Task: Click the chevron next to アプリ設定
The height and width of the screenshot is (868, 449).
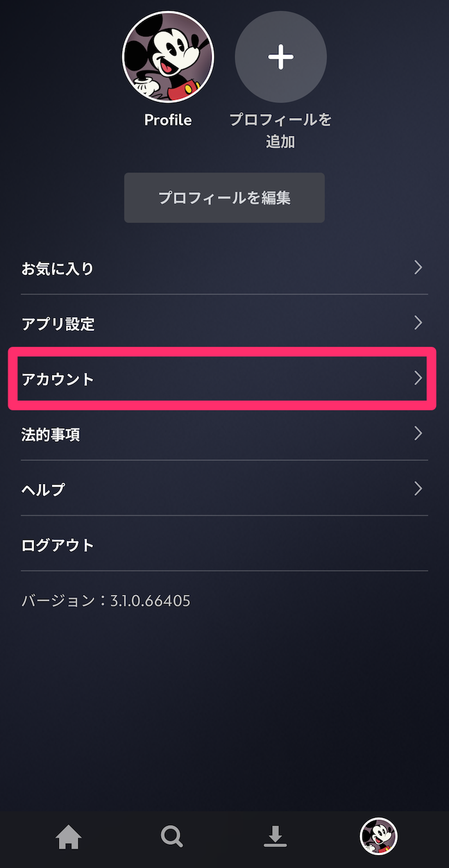Action: pos(418,322)
